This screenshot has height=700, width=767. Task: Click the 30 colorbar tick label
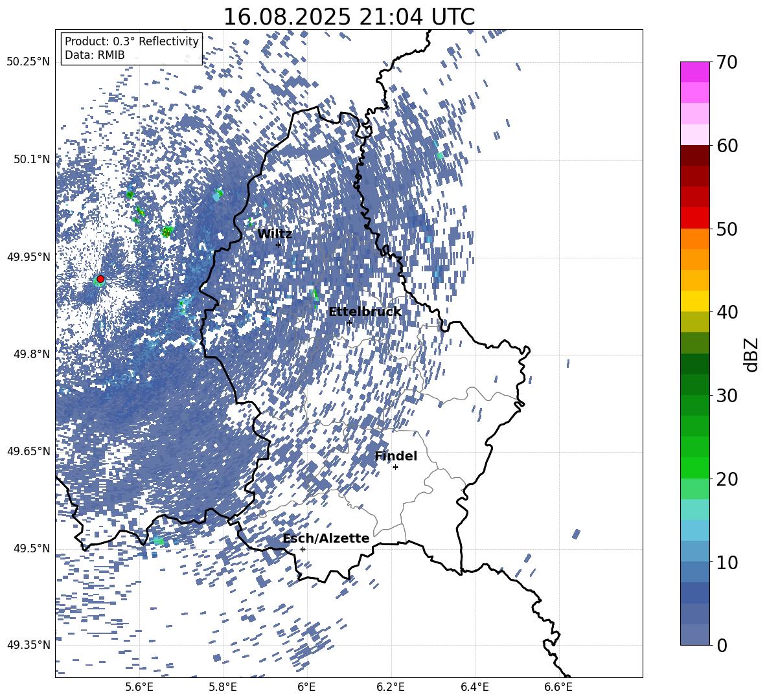click(727, 396)
